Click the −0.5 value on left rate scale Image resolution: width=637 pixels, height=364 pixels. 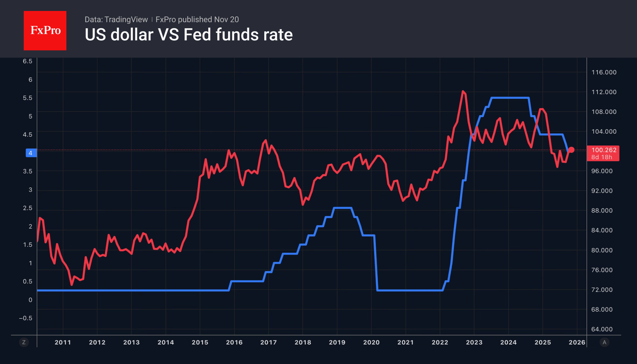26,318
